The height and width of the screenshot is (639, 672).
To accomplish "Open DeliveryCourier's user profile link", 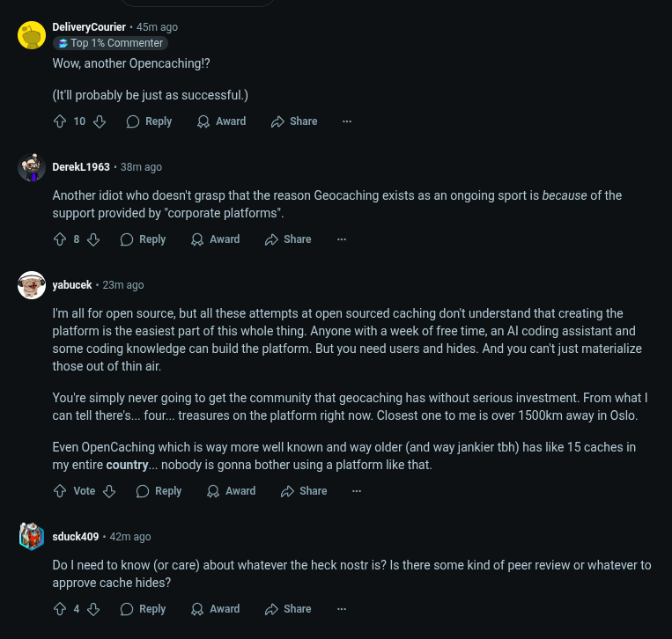I will 89,27.
